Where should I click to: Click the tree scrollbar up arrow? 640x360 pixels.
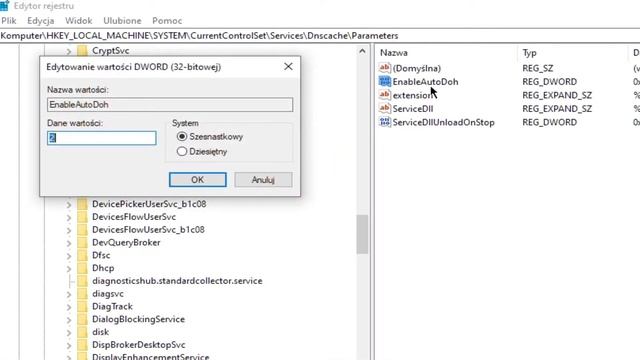(x=362, y=51)
